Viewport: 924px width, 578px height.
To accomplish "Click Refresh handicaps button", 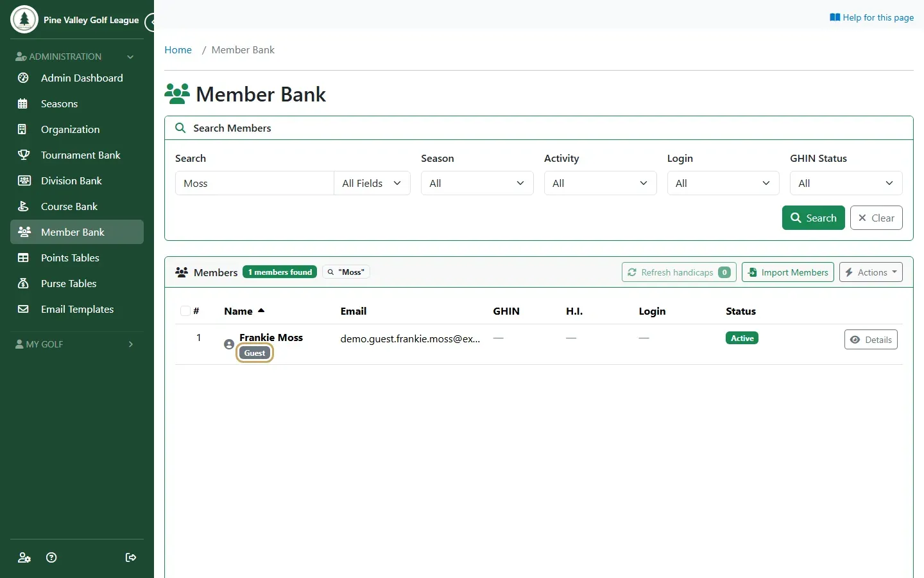I will [680, 272].
